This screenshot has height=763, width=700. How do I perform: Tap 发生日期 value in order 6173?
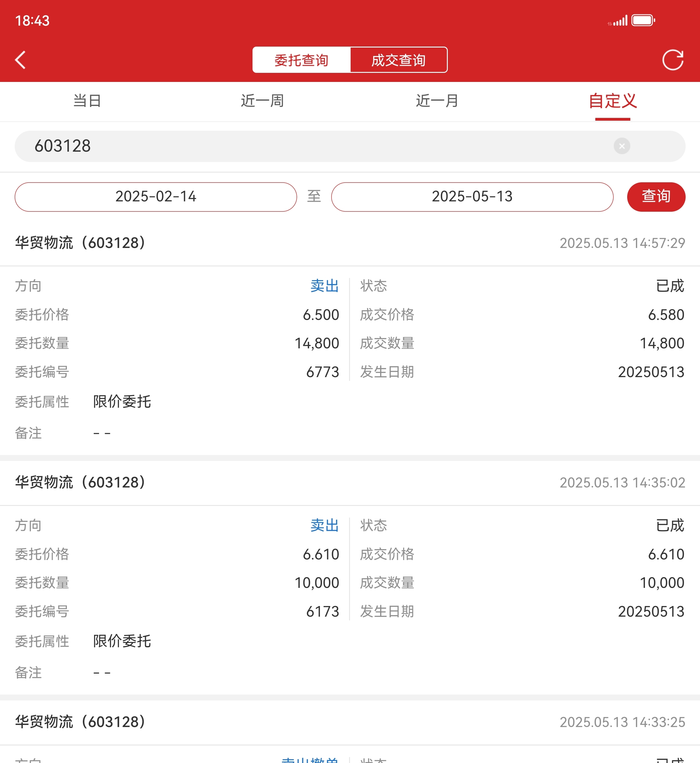click(651, 611)
